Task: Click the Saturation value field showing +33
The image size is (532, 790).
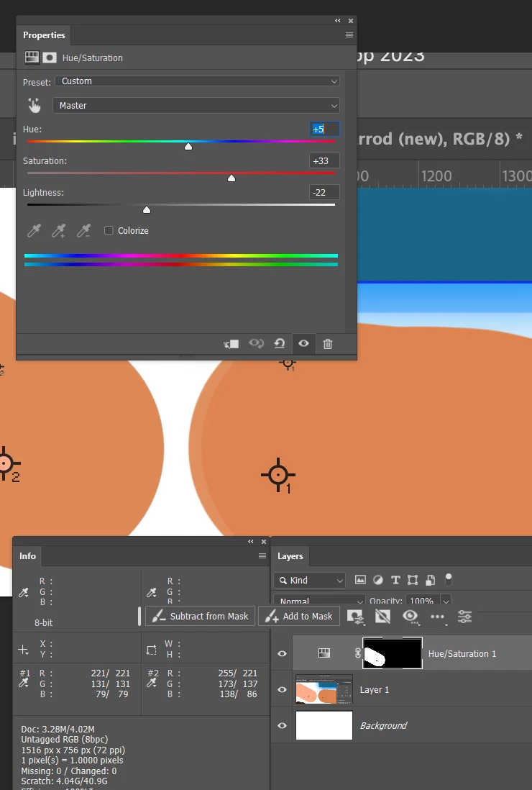Action: pos(324,160)
